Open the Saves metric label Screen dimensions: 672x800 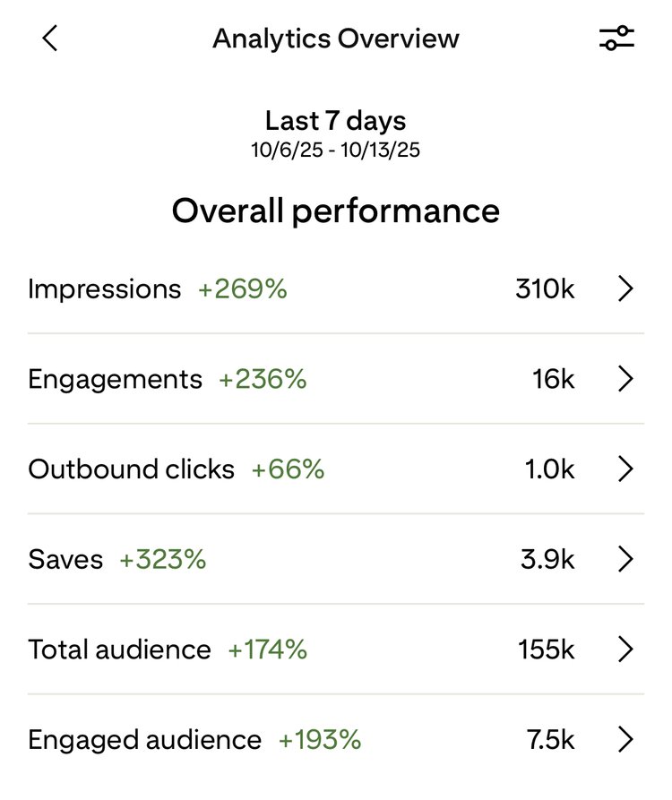(x=65, y=560)
